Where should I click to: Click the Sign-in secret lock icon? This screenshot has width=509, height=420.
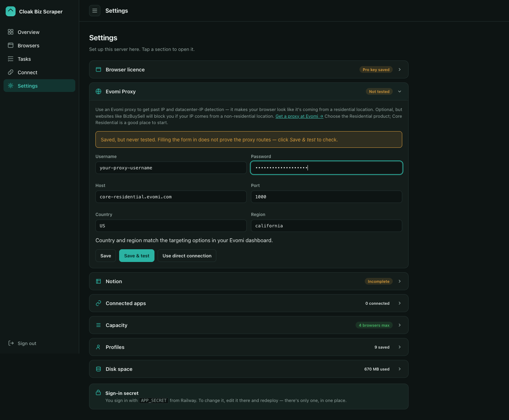pos(98,392)
